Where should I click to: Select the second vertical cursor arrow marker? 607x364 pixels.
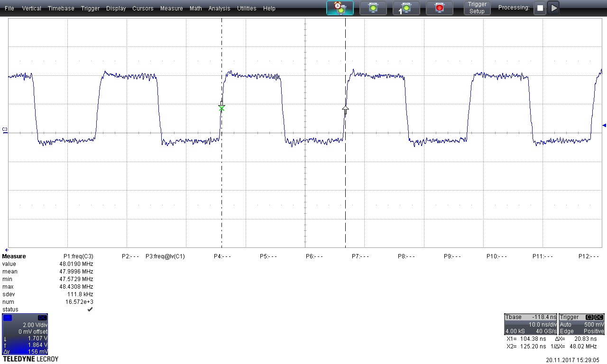pyautogui.click(x=345, y=110)
